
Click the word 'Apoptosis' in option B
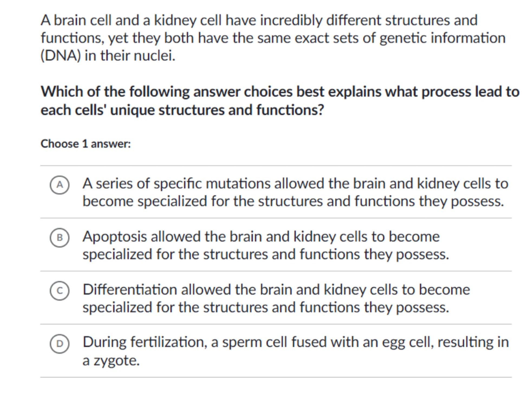pyautogui.click(x=115, y=237)
